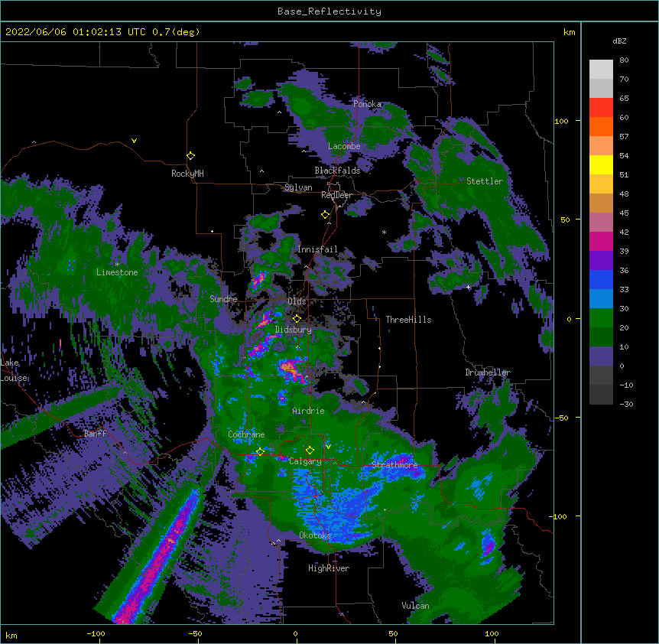Select the 42 dBZ magenta legend swatch
The height and width of the screenshot is (644, 659).
point(601,241)
